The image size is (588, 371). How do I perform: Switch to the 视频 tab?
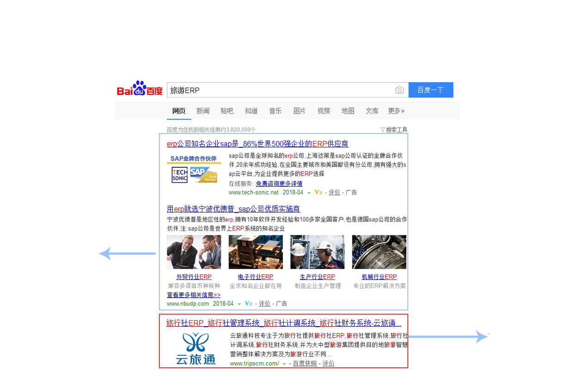point(324,111)
